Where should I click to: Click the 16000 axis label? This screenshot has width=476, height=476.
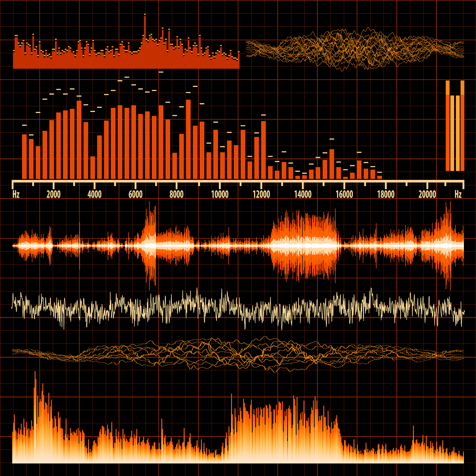(x=344, y=194)
